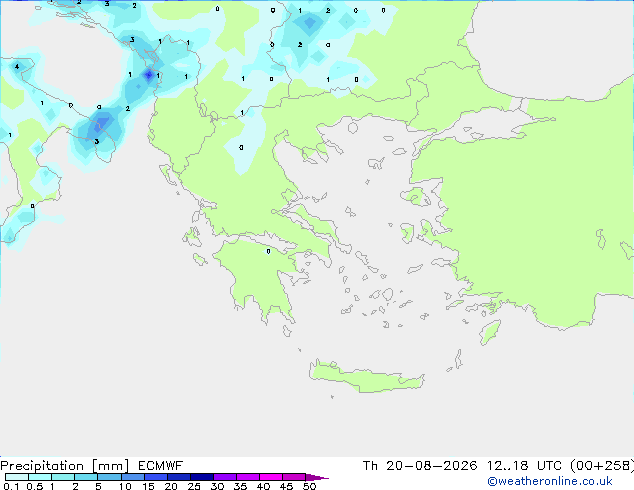Click the legend value label "25"
Image resolution: width=634 pixels, height=490 pixels.
[194, 486]
